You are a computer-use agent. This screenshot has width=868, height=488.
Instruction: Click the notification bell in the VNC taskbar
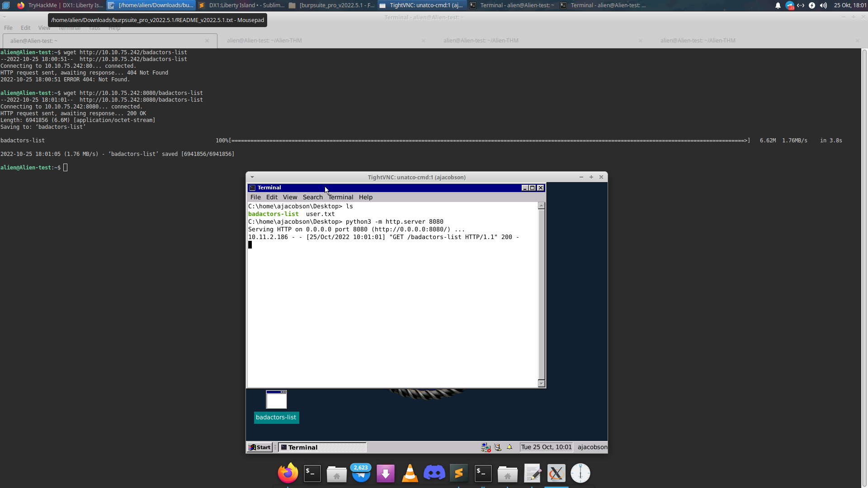[x=509, y=447]
